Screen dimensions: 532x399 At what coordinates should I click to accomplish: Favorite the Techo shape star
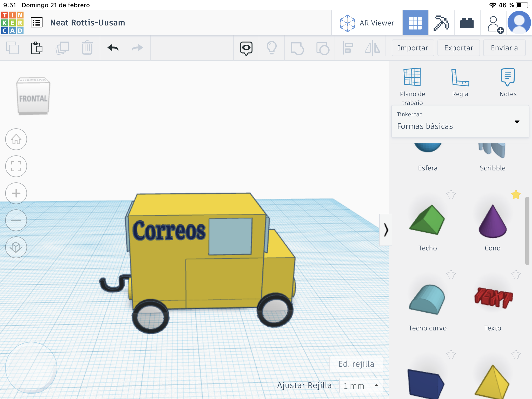click(x=451, y=194)
